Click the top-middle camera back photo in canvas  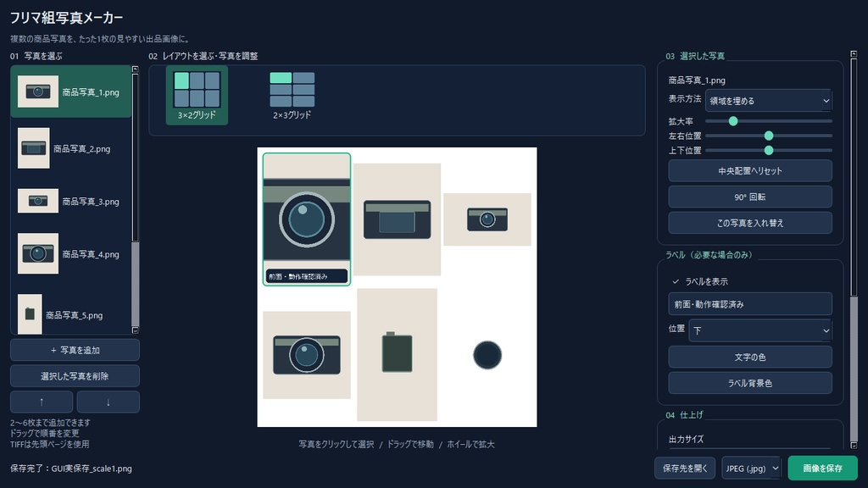[397, 219]
